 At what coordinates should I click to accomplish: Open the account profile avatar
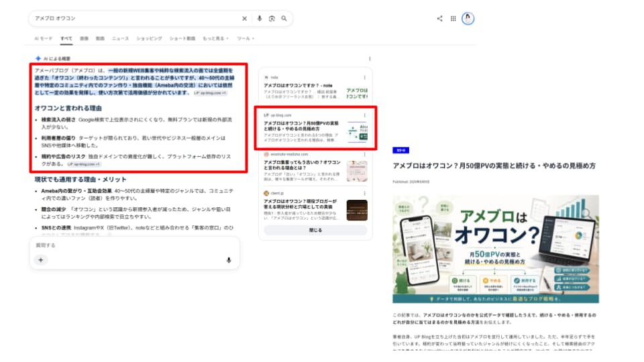[468, 19]
